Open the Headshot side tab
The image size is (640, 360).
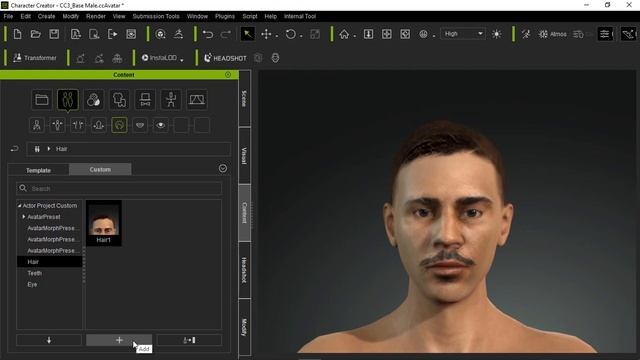(x=244, y=270)
